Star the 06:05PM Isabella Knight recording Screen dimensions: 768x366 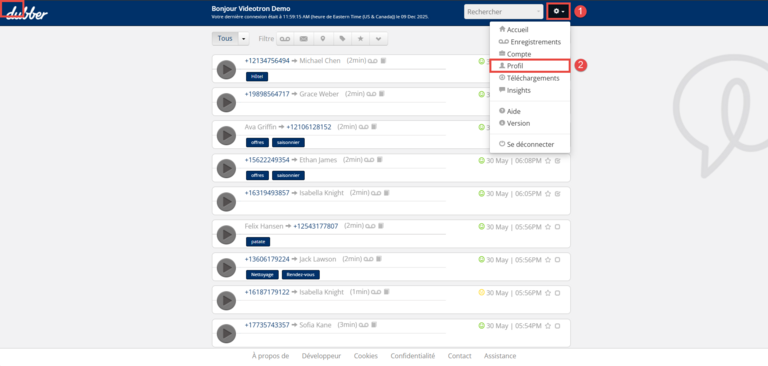point(548,194)
